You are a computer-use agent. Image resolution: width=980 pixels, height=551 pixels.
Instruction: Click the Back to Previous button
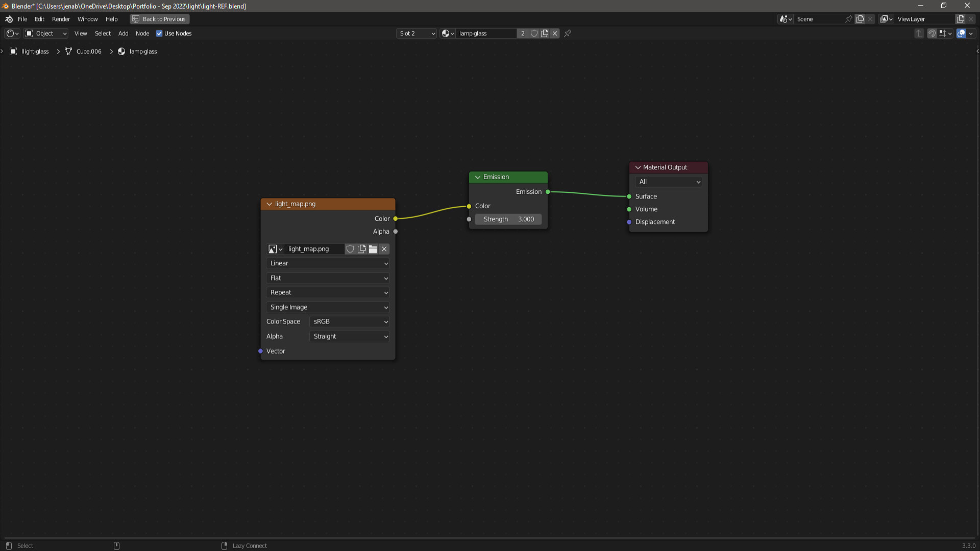pos(160,19)
